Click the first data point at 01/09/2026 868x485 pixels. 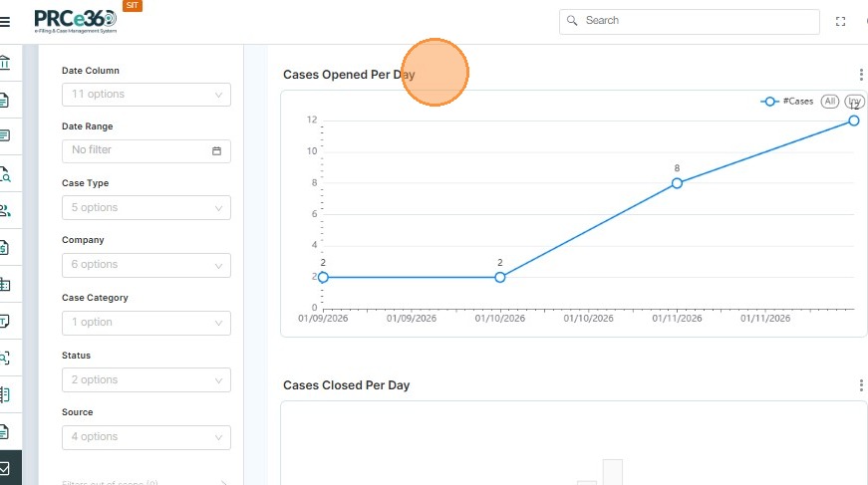coord(323,277)
